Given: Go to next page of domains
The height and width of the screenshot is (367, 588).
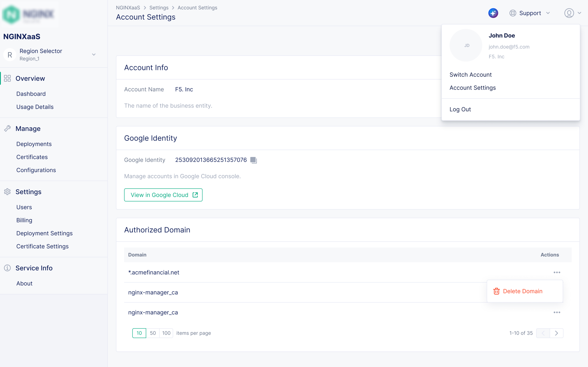Looking at the screenshot, I should click(x=556, y=333).
